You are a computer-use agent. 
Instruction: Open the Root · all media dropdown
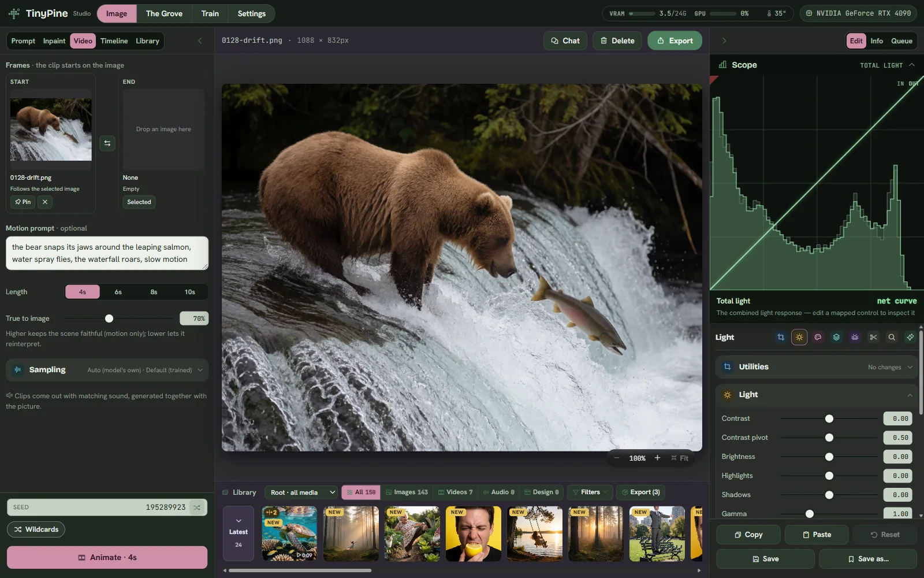pos(301,492)
